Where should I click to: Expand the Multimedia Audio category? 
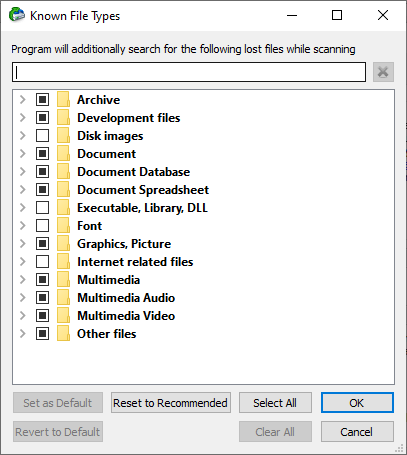(23, 297)
